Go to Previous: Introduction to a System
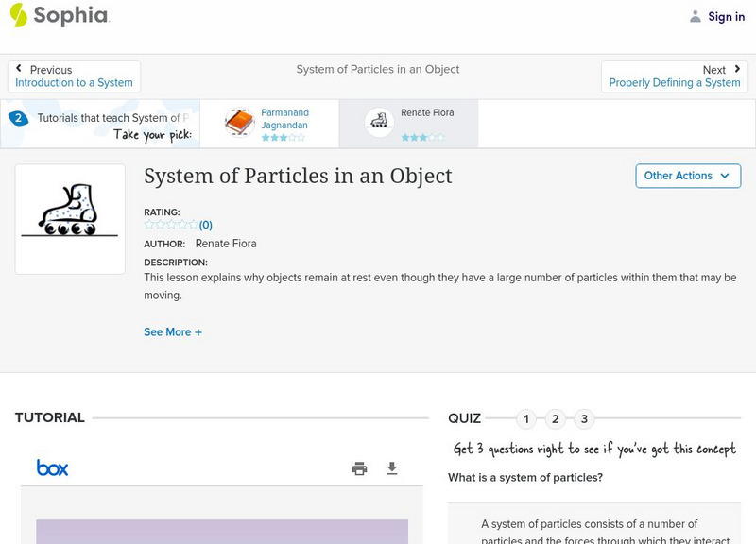The image size is (756, 544). click(x=74, y=76)
